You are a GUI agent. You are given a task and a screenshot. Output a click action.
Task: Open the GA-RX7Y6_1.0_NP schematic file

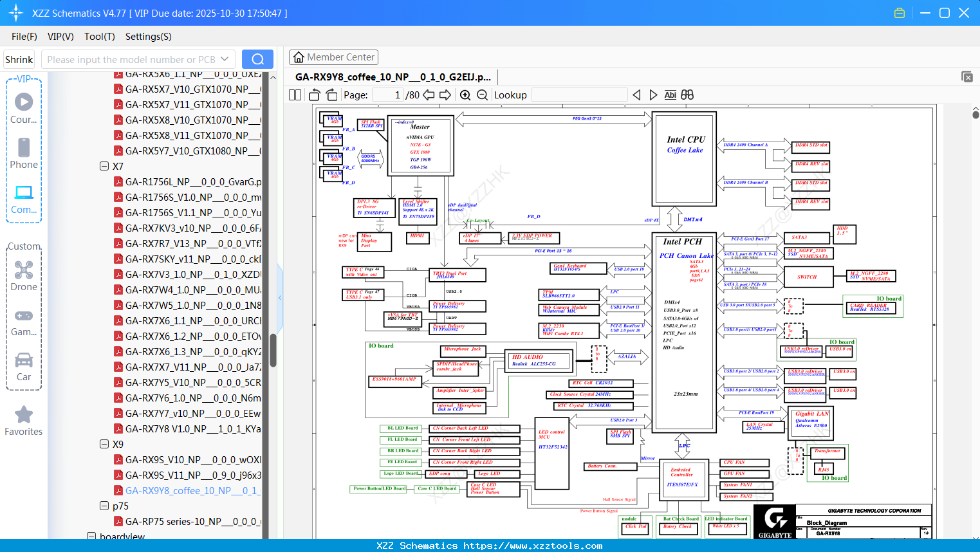pos(193,398)
